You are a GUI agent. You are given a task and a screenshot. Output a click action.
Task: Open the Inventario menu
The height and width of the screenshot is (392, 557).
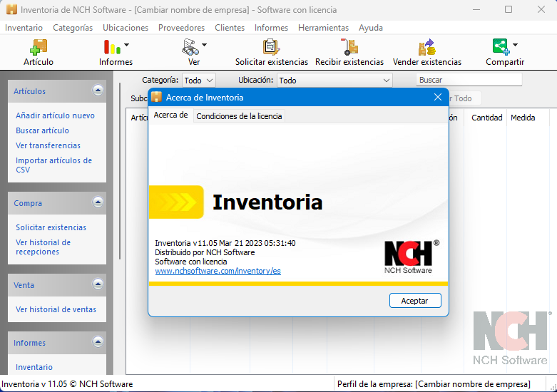pyautogui.click(x=24, y=28)
